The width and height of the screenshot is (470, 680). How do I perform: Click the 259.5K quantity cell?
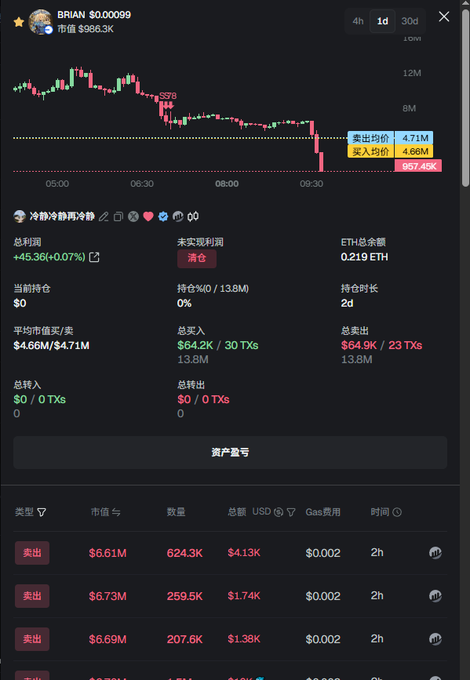click(185, 596)
